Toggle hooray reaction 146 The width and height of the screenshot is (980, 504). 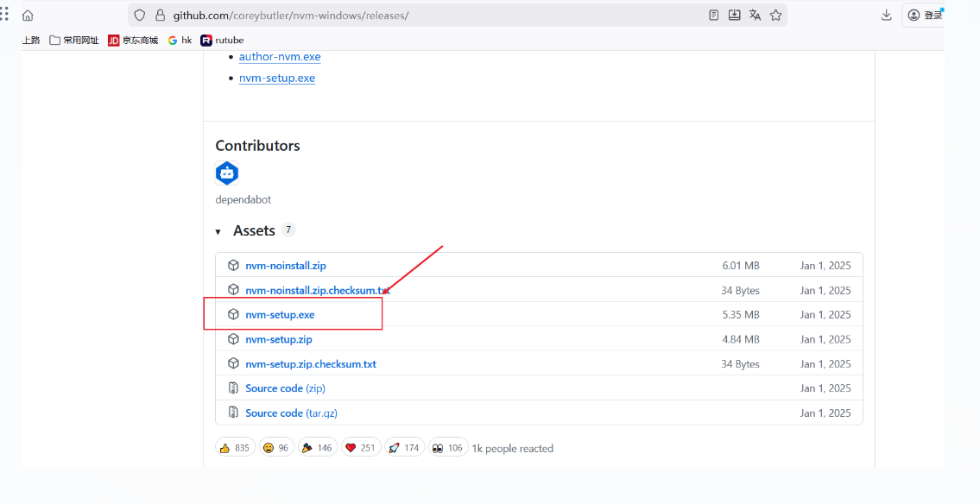[x=318, y=448]
